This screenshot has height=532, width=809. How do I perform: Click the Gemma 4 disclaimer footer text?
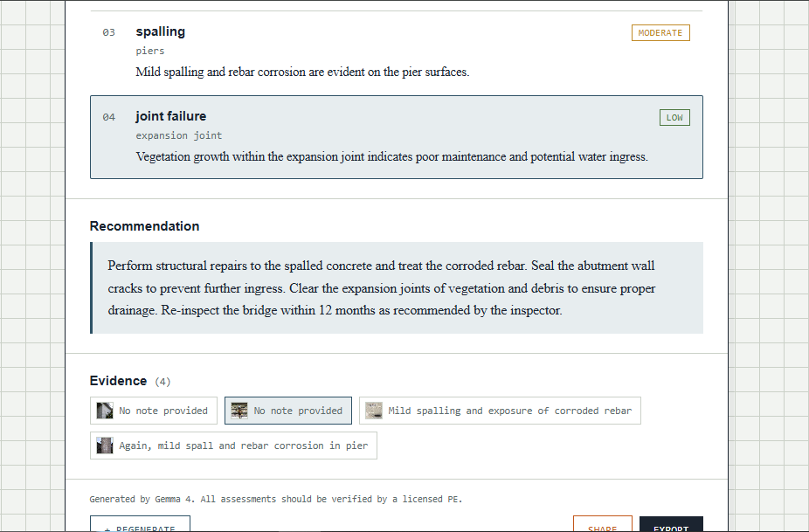275,499
